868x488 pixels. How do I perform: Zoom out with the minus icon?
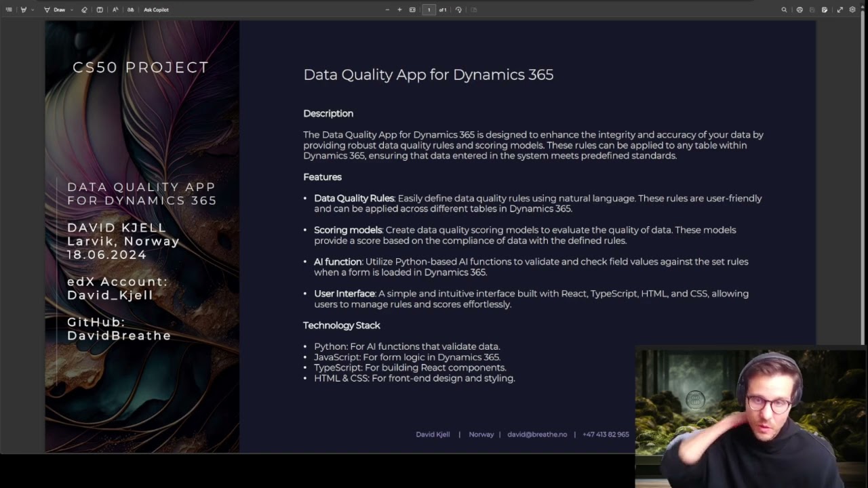pyautogui.click(x=387, y=9)
